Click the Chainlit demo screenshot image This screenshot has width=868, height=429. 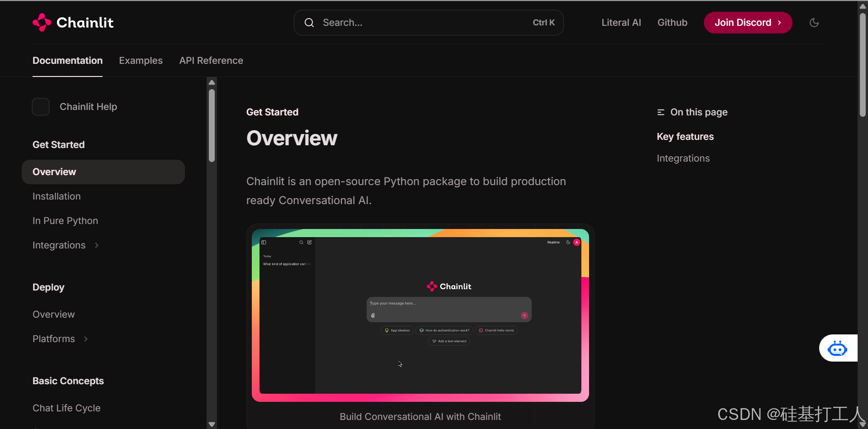click(x=420, y=315)
